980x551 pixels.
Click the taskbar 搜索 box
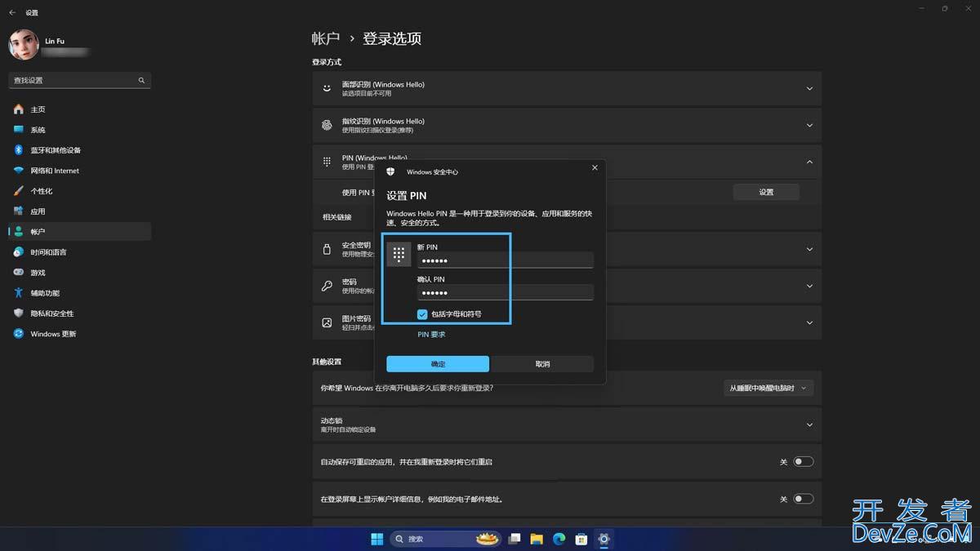[x=445, y=539]
